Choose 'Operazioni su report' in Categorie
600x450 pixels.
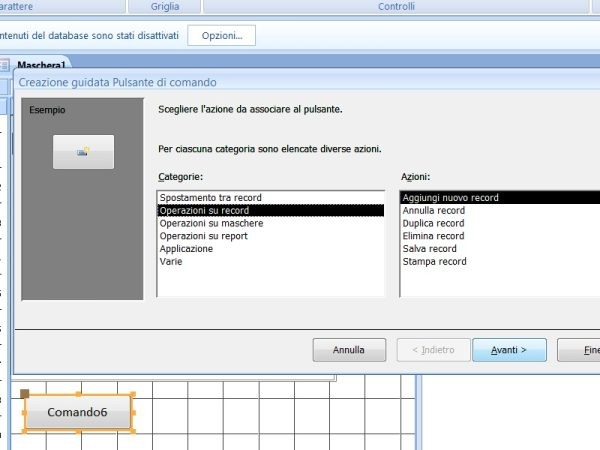tap(205, 236)
